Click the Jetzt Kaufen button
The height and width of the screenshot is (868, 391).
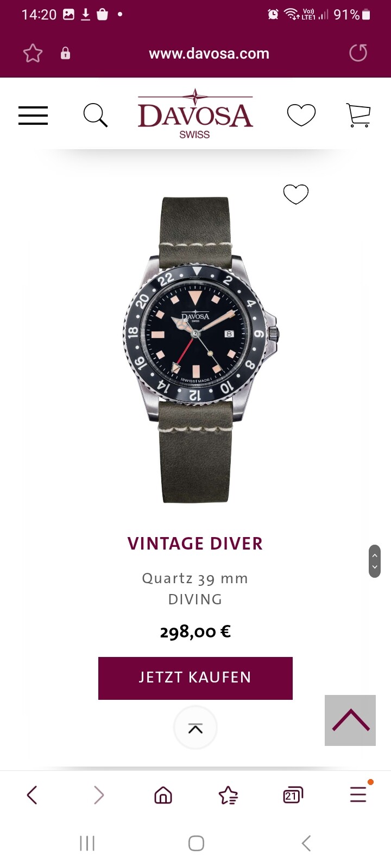click(195, 678)
